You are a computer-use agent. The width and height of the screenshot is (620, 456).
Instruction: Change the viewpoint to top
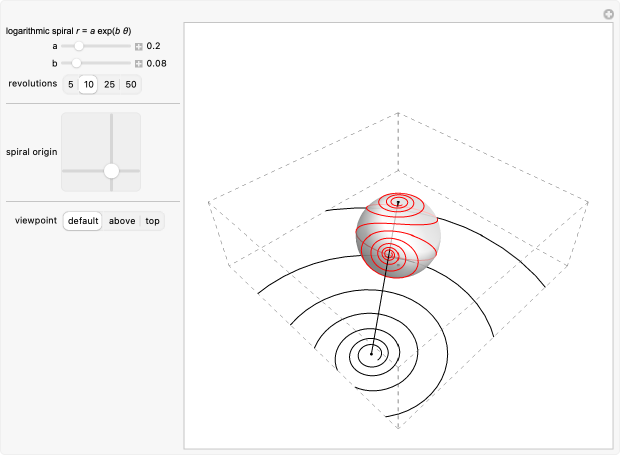(152, 221)
